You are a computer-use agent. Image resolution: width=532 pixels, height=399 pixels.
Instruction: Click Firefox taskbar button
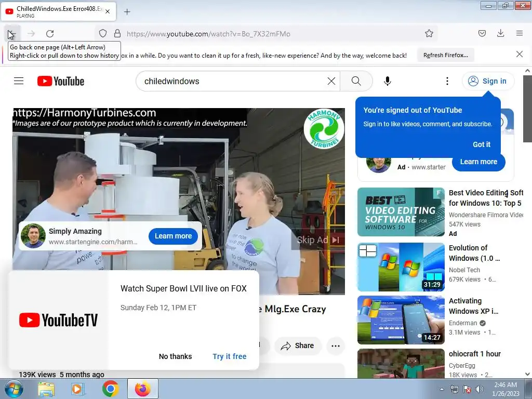coord(143,389)
